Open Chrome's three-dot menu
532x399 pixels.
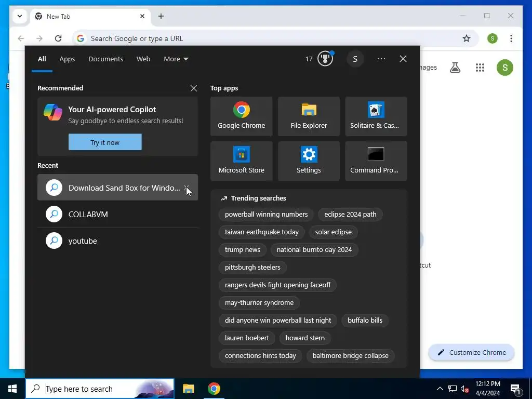[x=511, y=38]
